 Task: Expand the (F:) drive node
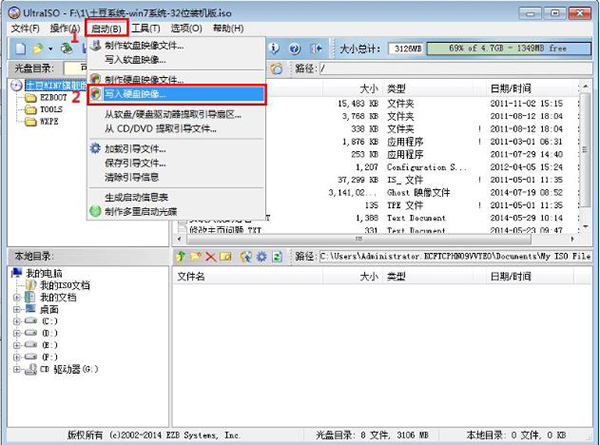pyautogui.click(x=16, y=357)
